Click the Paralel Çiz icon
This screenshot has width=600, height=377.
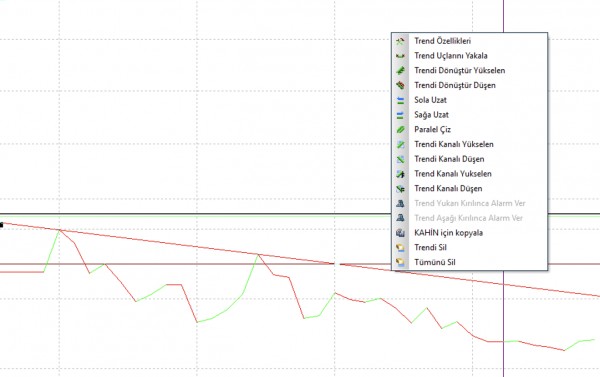pos(400,130)
